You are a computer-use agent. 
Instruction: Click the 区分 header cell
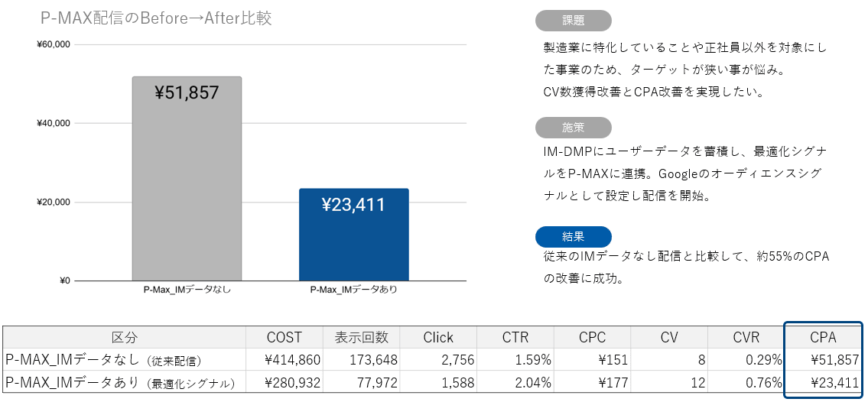[124, 337]
